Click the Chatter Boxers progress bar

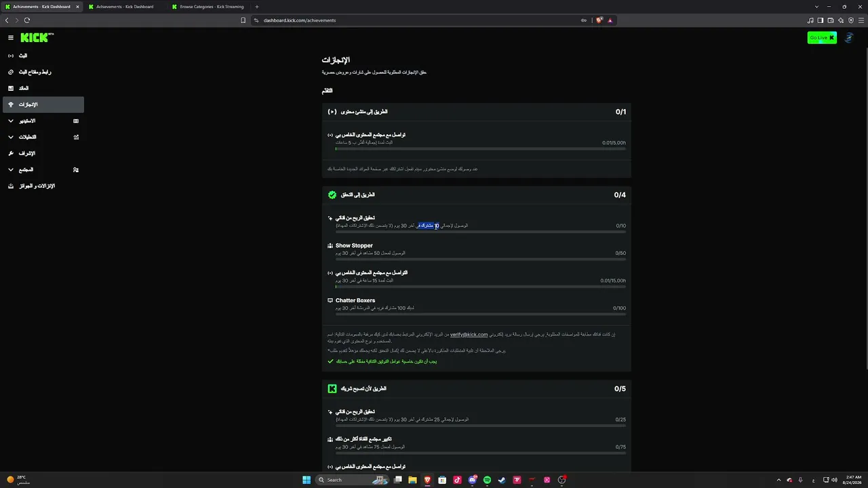481,314
